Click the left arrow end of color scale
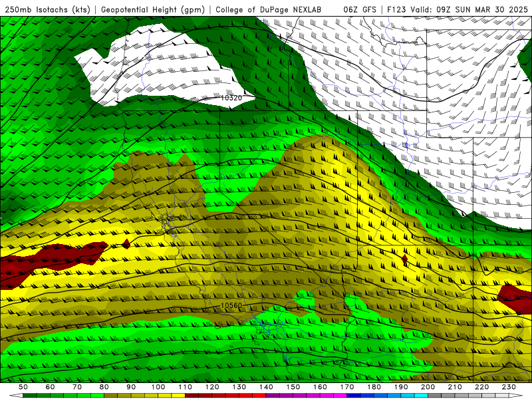Viewport: 532px width, 399px height. click(16, 396)
